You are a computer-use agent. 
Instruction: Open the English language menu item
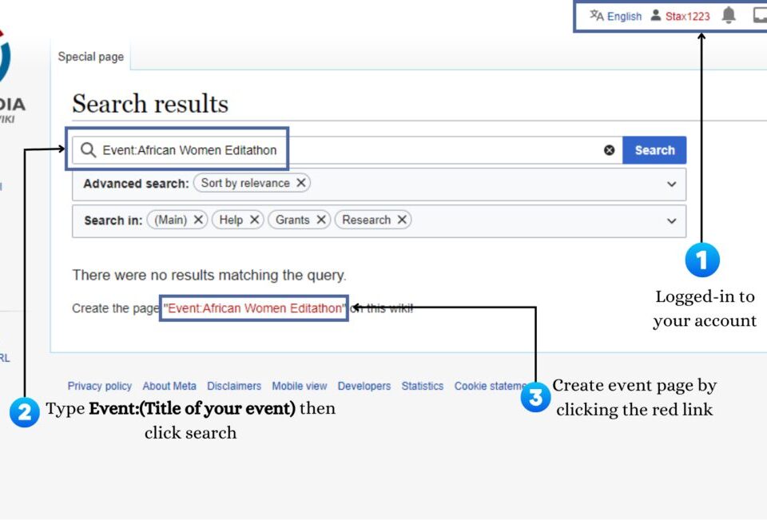pos(623,15)
